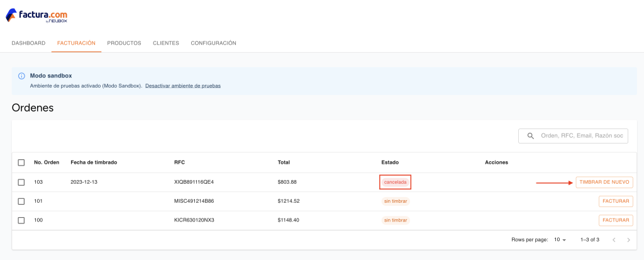Open the Configuración tab
This screenshot has width=644, height=260.
(x=214, y=43)
